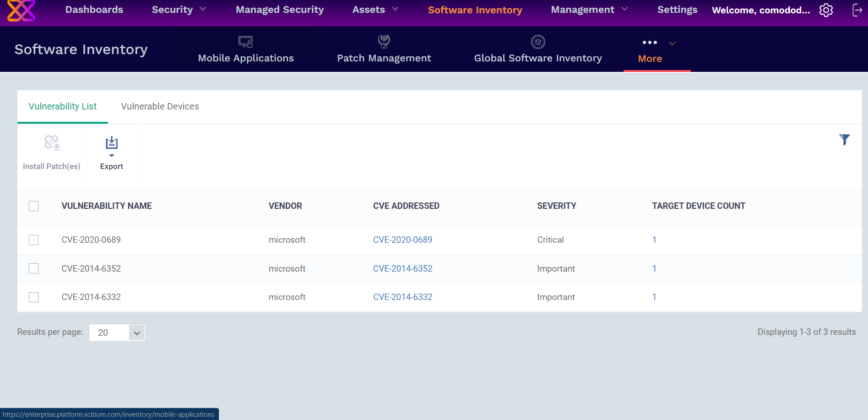Expand the Security menu dropdown
The image size is (868, 420).
point(203,9)
